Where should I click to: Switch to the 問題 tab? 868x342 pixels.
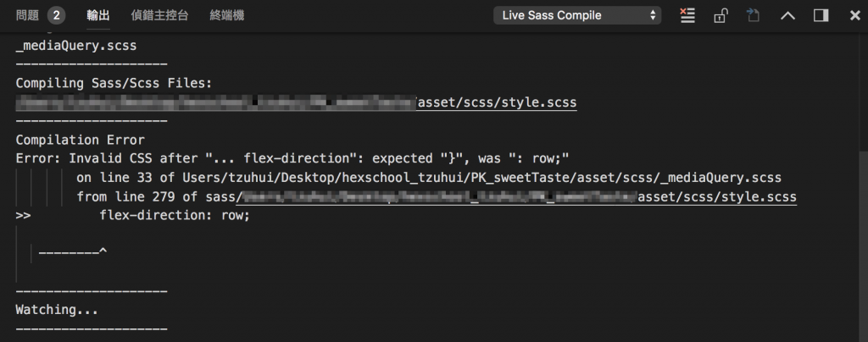[x=41, y=15]
